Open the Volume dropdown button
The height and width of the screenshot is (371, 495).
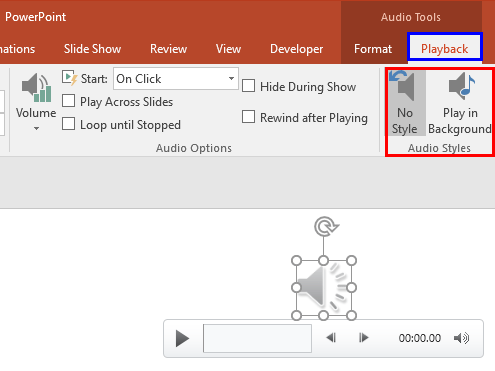pos(36,103)
